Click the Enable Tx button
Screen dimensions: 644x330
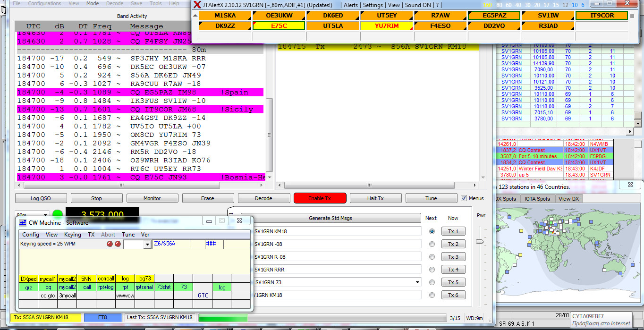(x=320, y=198)
